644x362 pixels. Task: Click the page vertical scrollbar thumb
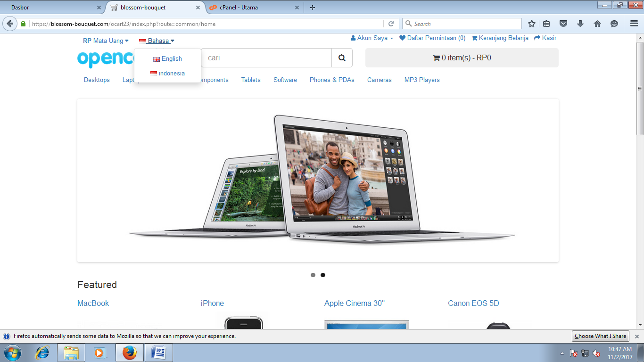(x=640, y=88)
